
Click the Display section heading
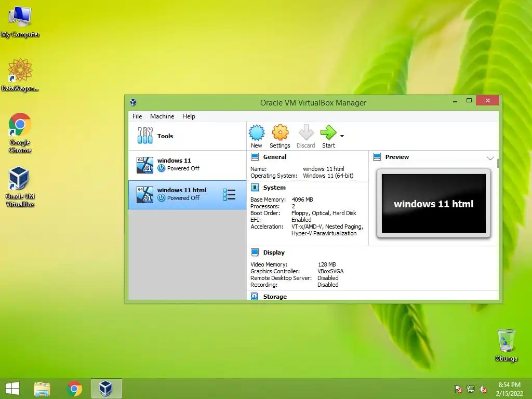274,252
